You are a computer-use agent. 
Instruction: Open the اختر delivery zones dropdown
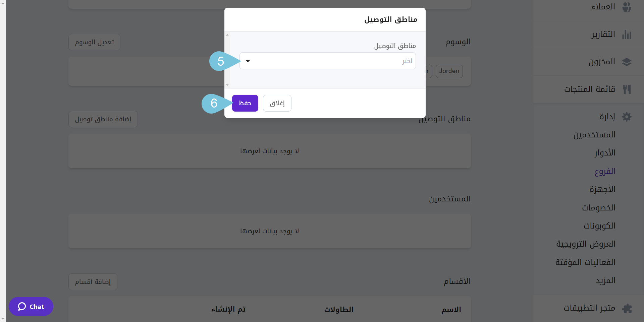coord(328,61)
